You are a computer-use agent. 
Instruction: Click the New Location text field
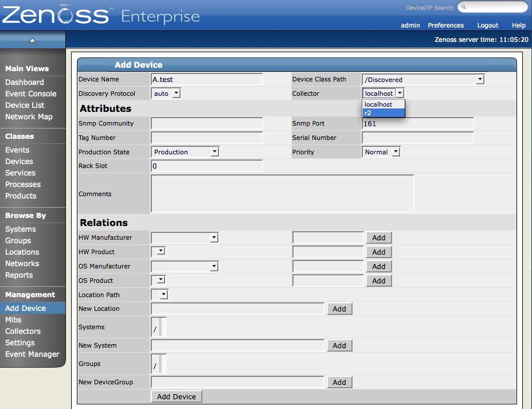click(237, 309)
